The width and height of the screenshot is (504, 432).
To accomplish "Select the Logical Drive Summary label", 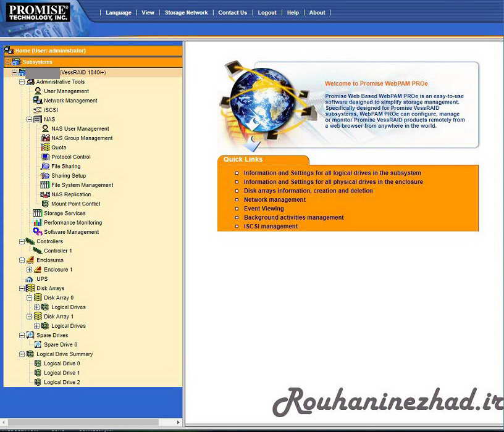I will [65, 354].
